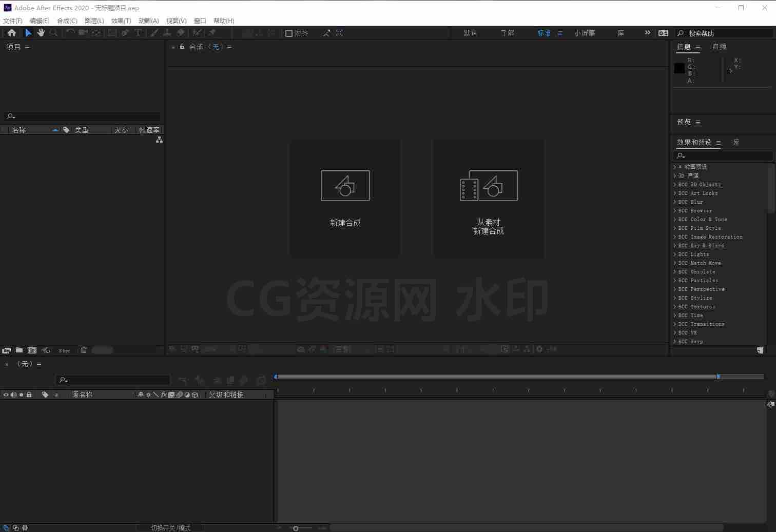Select the Selection arrow tool
This screenshot has height=532, width=776.
(28, 33)
